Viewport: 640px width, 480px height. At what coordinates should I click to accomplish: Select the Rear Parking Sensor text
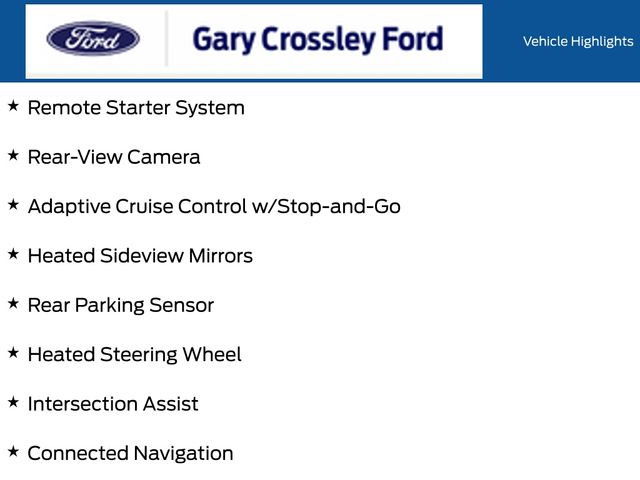(x=121, y=305)
